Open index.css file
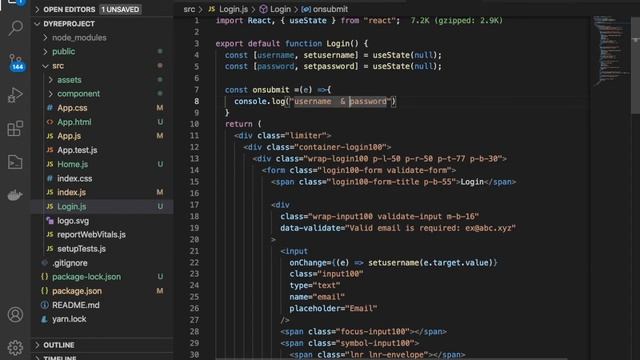Screen dimensions: 640x360 (103, 178)
